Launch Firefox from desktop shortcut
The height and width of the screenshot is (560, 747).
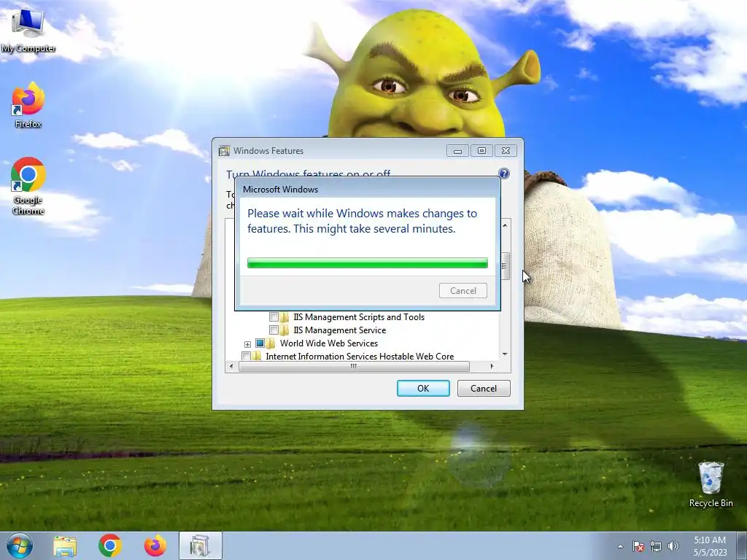click(28, 105)
